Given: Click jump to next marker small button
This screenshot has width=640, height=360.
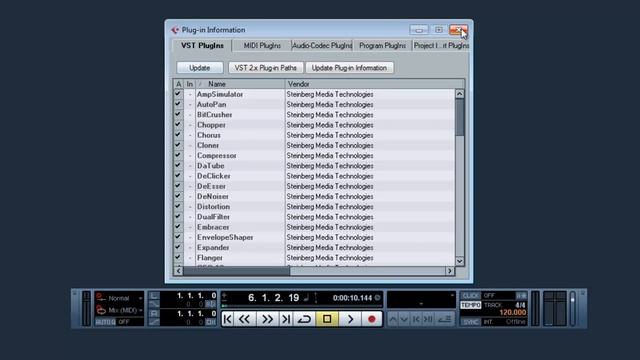Looking at the screenshot, I should coord(428,319).
